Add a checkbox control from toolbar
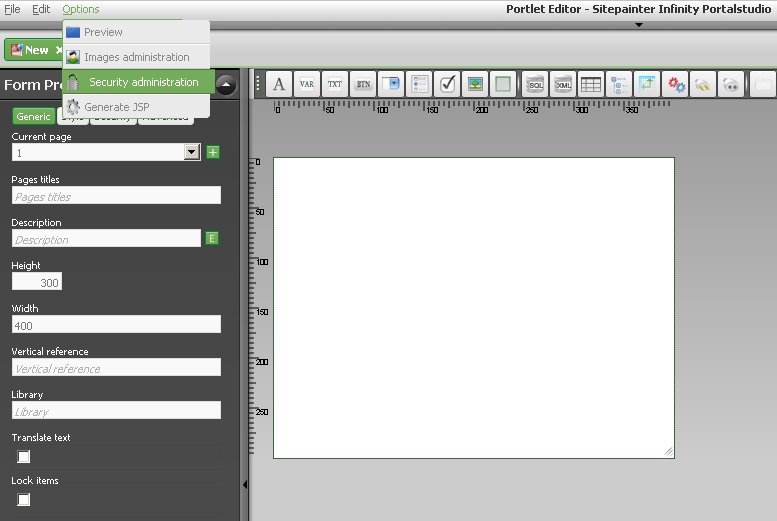The image size is (777, 521). point(447,84)
